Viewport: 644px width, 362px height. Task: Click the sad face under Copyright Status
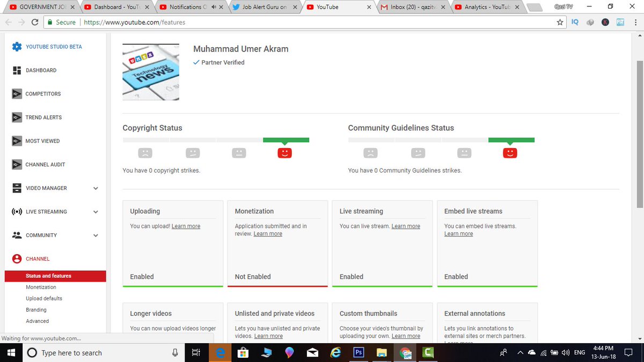145,153
